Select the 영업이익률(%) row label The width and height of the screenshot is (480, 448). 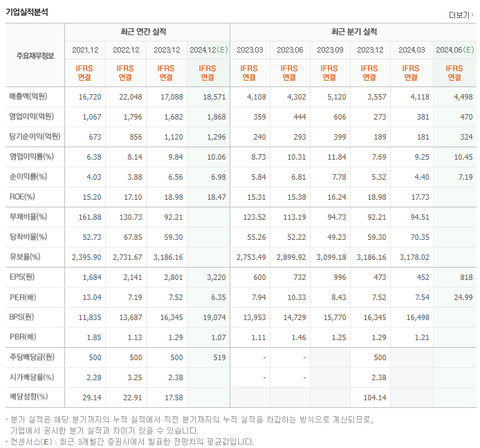(32, 157)
